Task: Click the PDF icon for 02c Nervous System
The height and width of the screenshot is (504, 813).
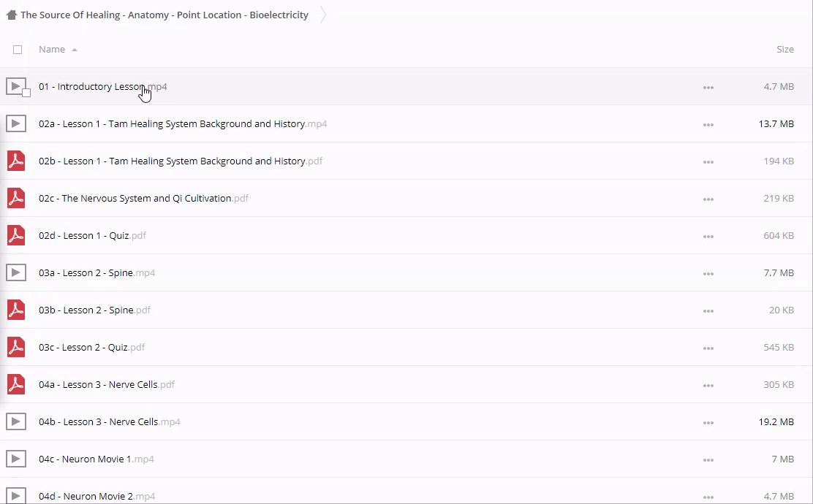Action: coord(16,198)
